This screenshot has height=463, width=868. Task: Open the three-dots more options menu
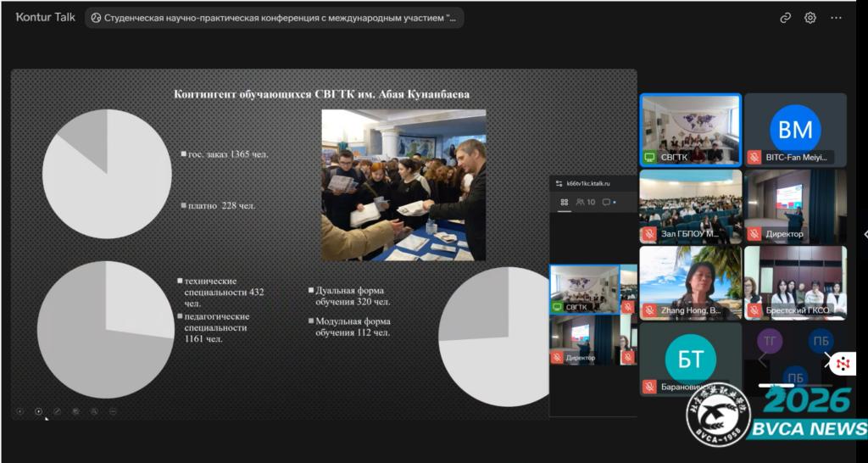[836, 18]
